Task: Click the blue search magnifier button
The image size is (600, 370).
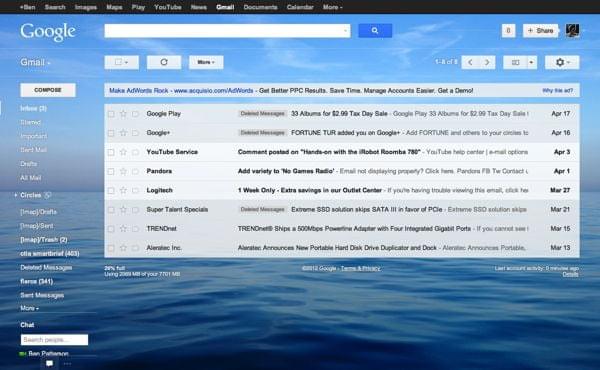Action: [375, 31]
